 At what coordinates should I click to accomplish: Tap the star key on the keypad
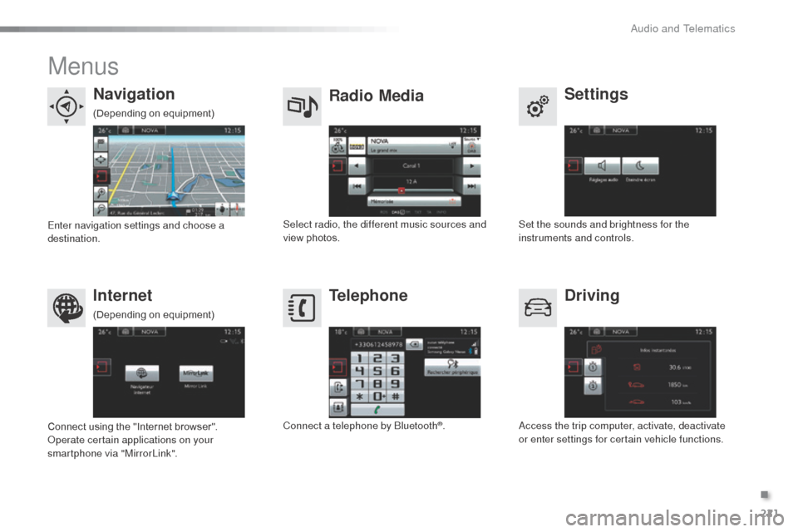coord(359,397)
